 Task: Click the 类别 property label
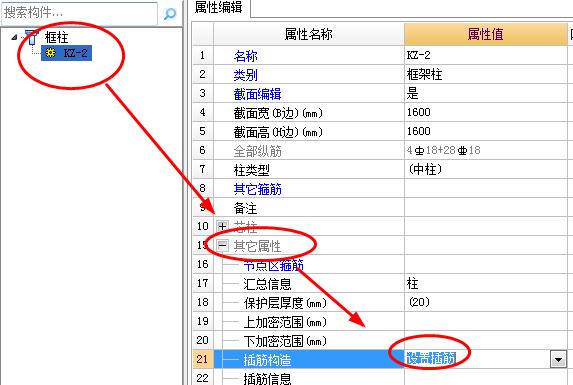(x=246, y=75)
